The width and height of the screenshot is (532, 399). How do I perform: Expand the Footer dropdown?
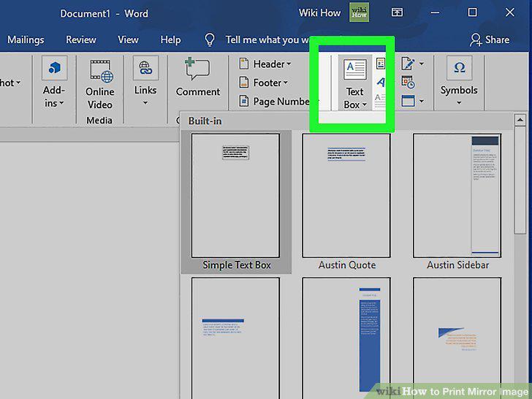(x=285, y=83)
